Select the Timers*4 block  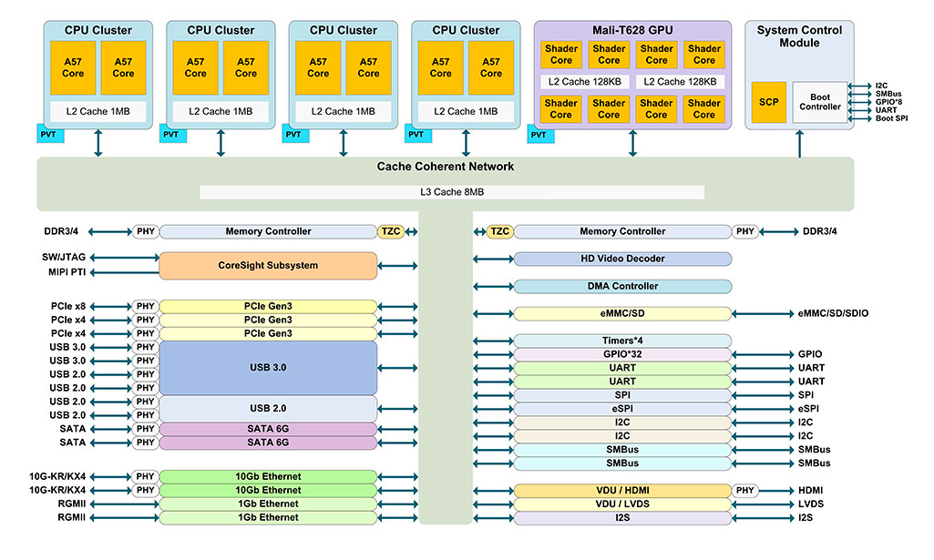(x=622, y=341)
